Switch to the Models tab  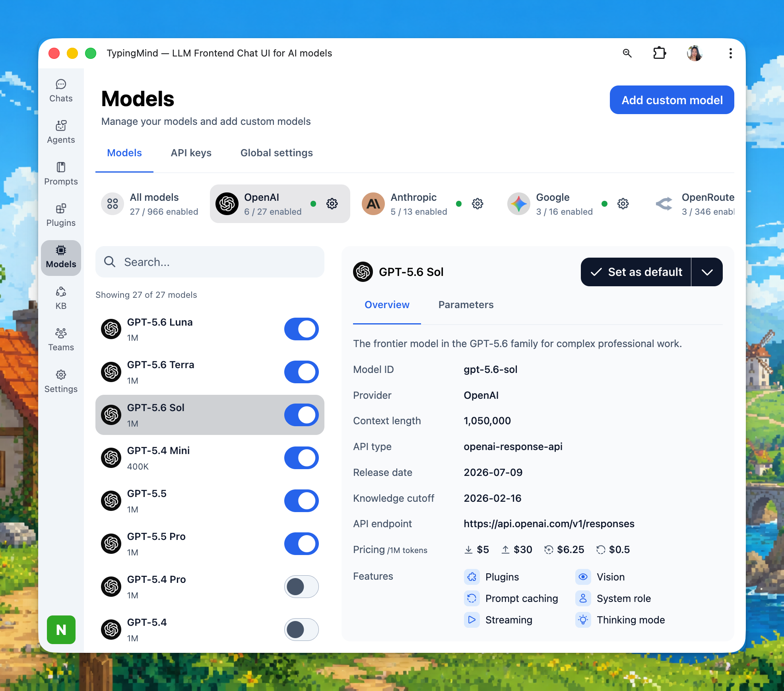[x=124, y=153]
